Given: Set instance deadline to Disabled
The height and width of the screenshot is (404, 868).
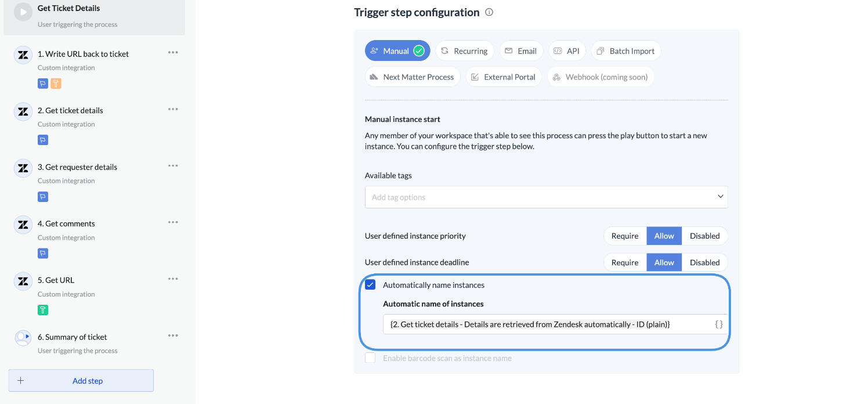Looking at the screenshot, I should click(x=704, y=263).
